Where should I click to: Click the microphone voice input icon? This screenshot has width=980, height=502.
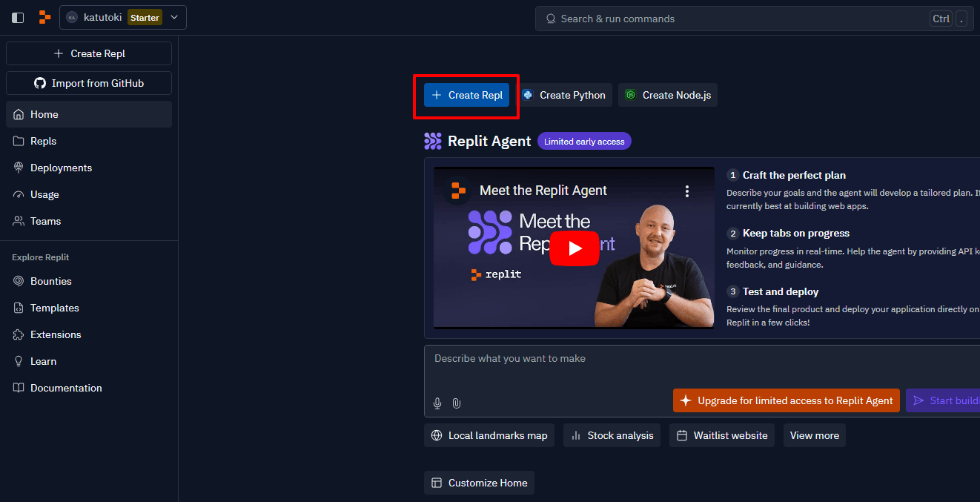click(x=437, y=403)
